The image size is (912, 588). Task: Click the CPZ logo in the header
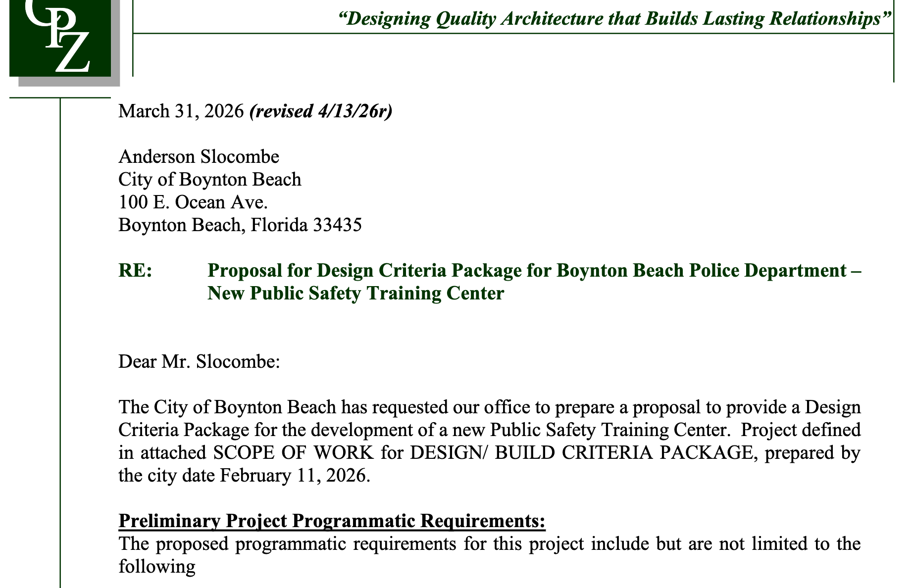60,38
